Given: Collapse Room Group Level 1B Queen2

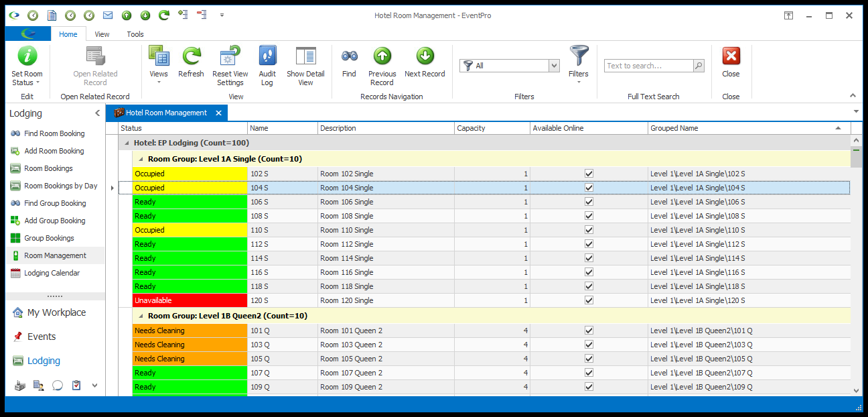Looking at the screenshot, I should (141, 316).
